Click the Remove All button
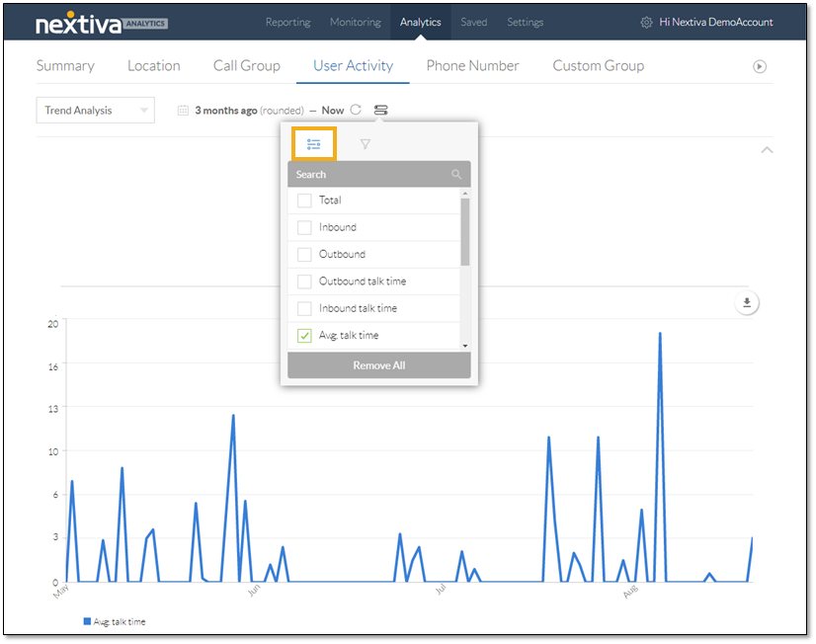Screen dimensions: 816x644 click(x=379, y=365)
